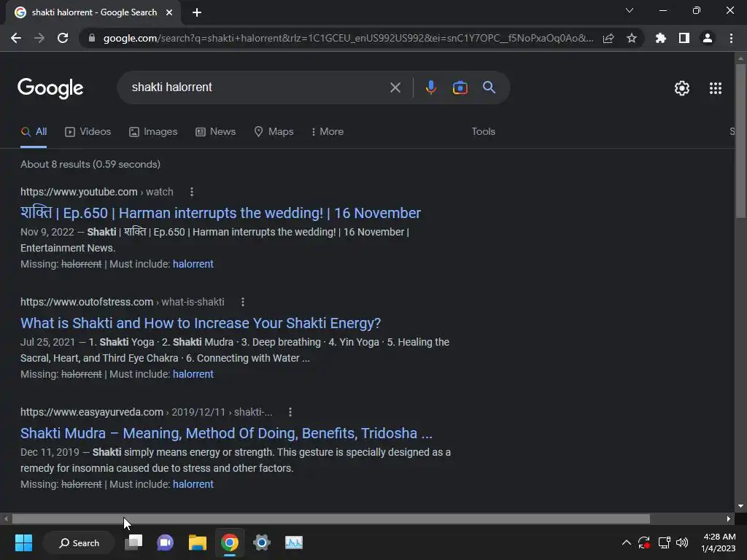
Task: Switch to the Images tab
Action: pos(153,132)
